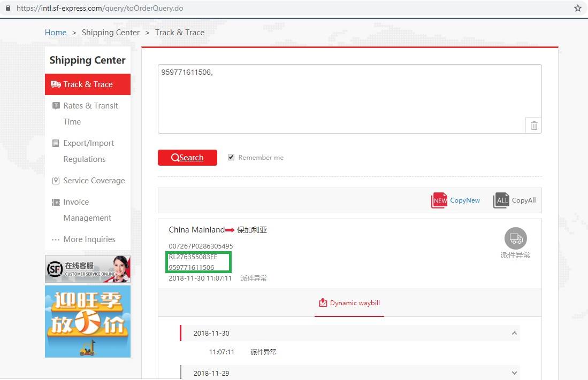The width and height of the screenshot is (588, 380).
Task: Open Export/Import Regulations menu item
Action: coord(88,151)
